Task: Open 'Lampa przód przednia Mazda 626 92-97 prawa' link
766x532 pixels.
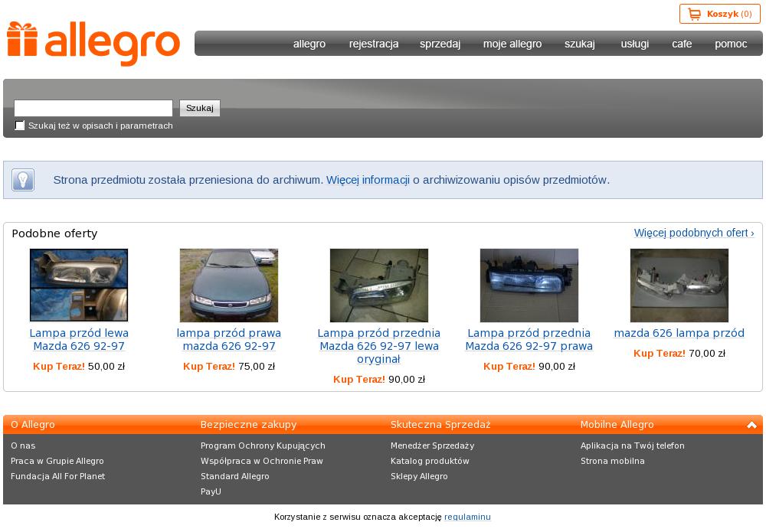Action: pyautogui.click(x=529, y=340)
